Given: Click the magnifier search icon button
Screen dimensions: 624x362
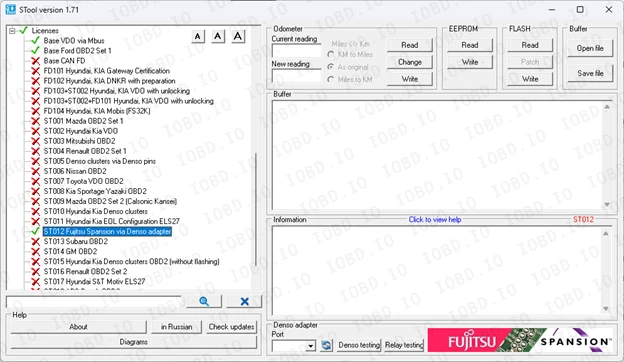Looking at the screenshot, I should click(x=204, y=302).
